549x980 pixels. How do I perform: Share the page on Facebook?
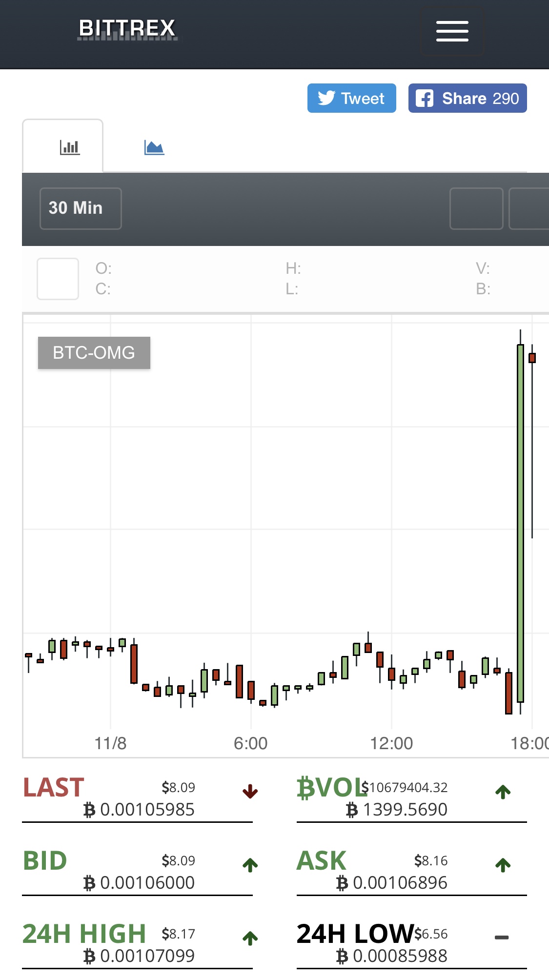[x=468, y=98]
